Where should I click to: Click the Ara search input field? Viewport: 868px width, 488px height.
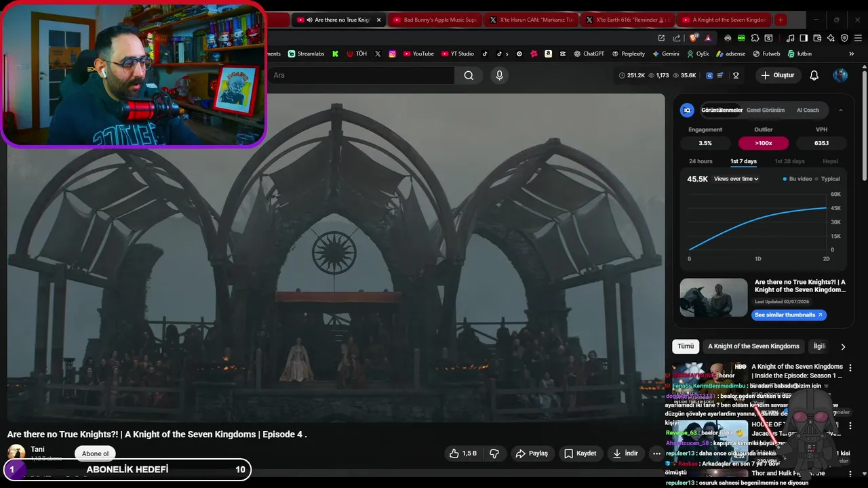point(359,75)
